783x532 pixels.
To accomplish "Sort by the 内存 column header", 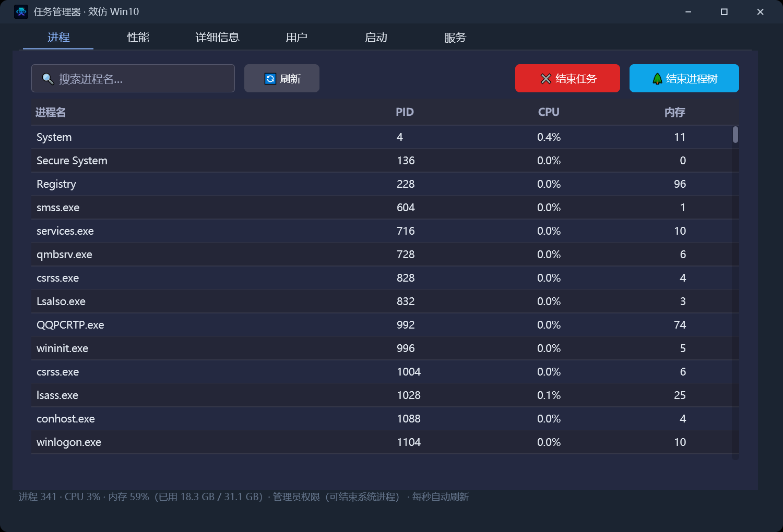I will pos(675,112).
